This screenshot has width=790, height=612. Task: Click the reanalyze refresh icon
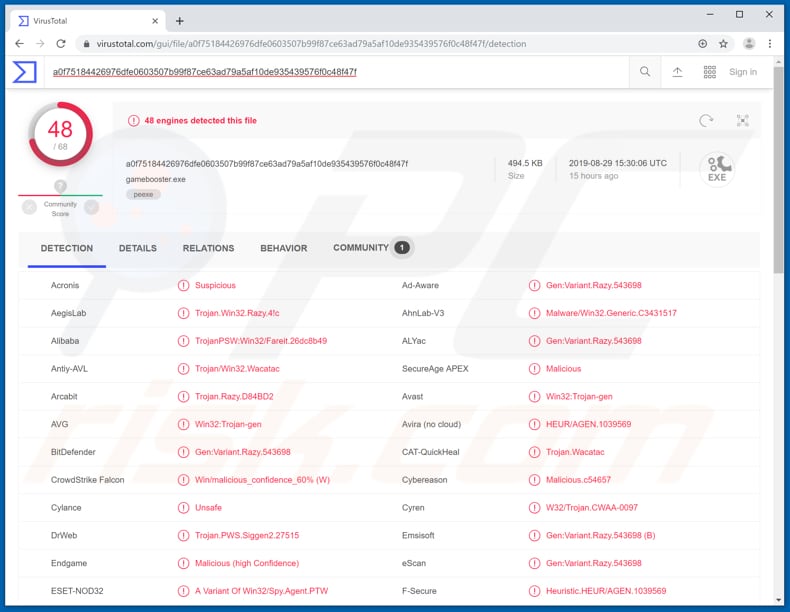coord(706,120)
